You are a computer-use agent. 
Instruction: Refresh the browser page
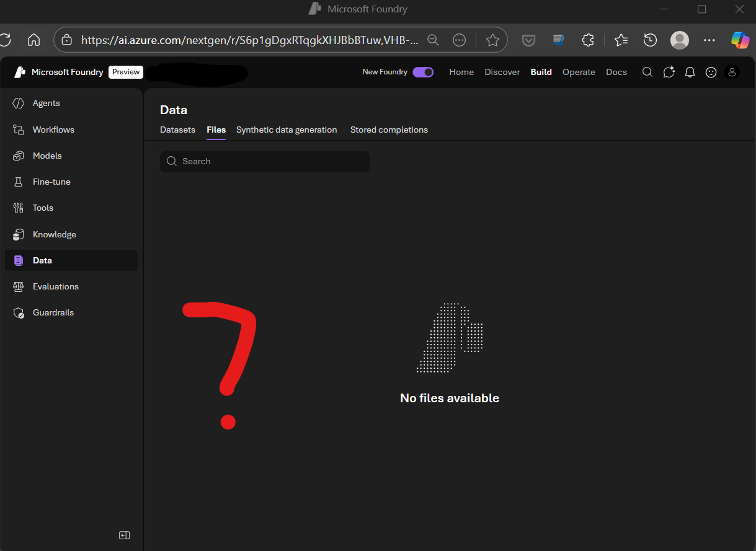[x=5, y=40]
